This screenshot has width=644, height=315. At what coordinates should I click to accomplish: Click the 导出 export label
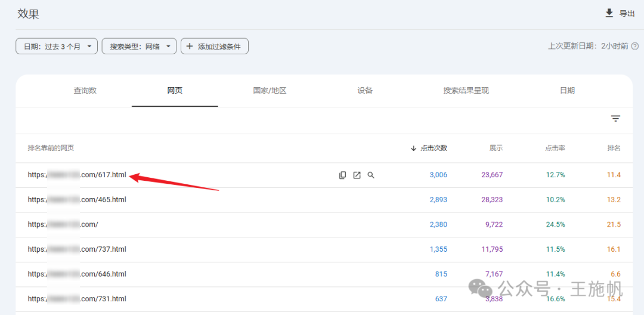pos(627,14)
